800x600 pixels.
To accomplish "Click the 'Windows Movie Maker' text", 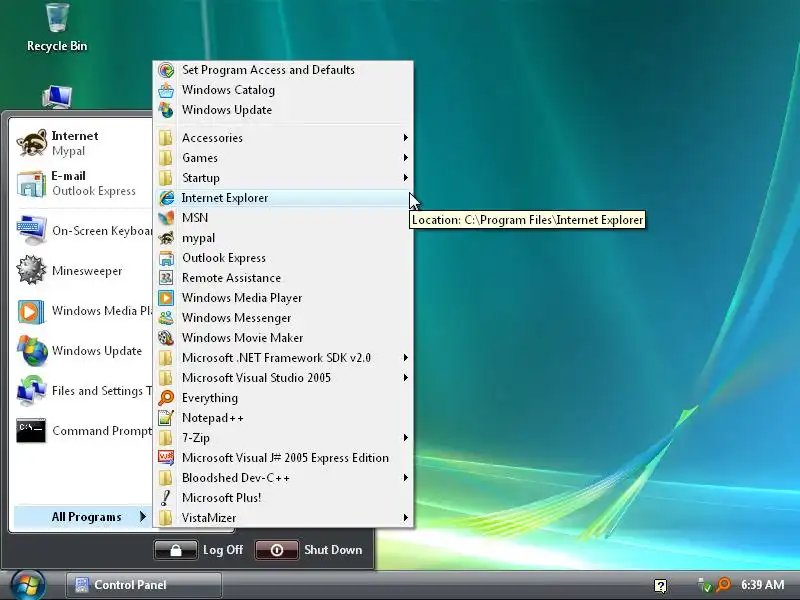I will pyautogui.click(x=242, y=338).
